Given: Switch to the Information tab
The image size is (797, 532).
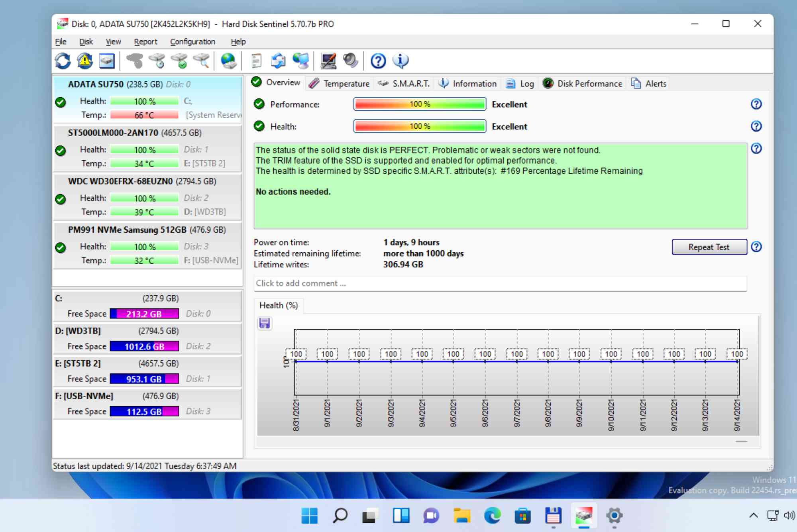Looking at the screenshot, I should [468, 84].
